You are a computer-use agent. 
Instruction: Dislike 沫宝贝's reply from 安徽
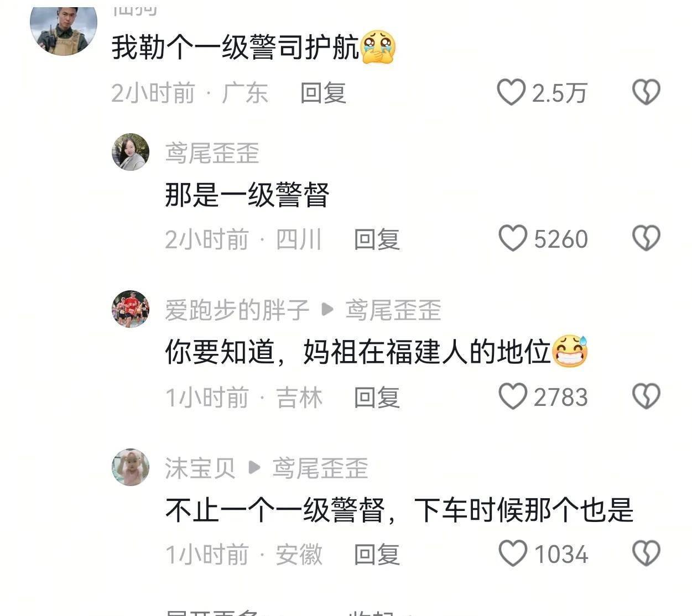click(646, 554)
